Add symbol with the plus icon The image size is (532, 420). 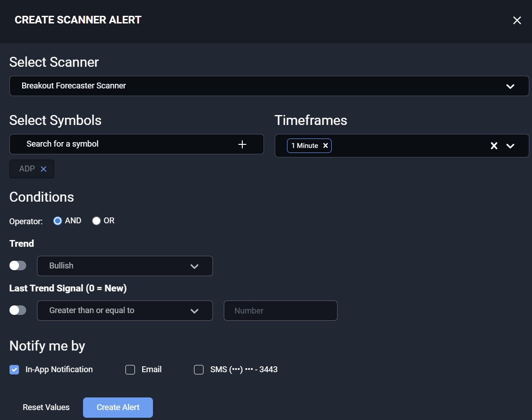(x=242, y=144)
